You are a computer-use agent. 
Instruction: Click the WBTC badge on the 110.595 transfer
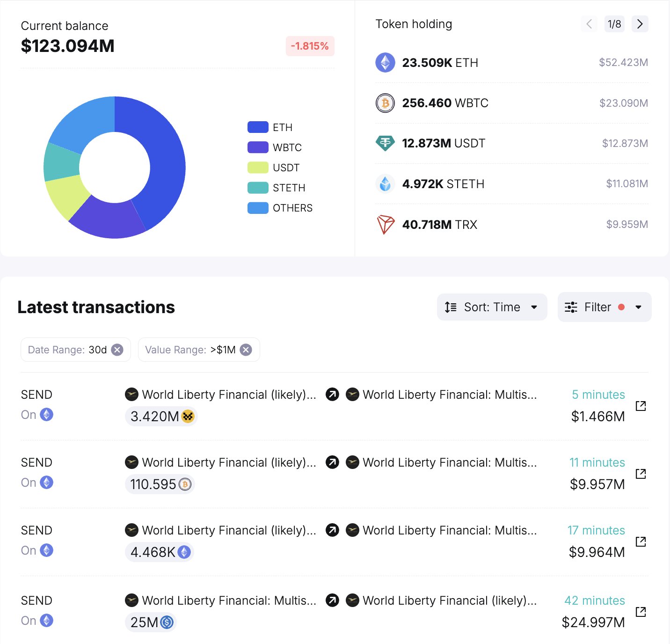pos(186,484)
